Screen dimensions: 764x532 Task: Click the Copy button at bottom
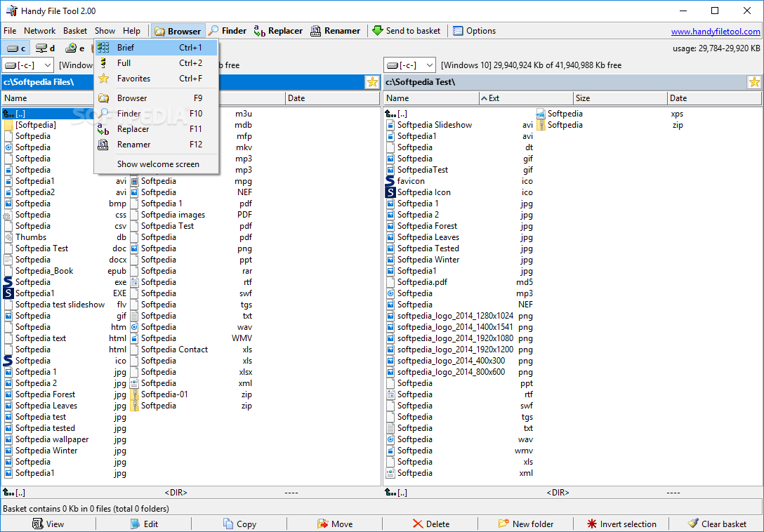pos(239,524)
